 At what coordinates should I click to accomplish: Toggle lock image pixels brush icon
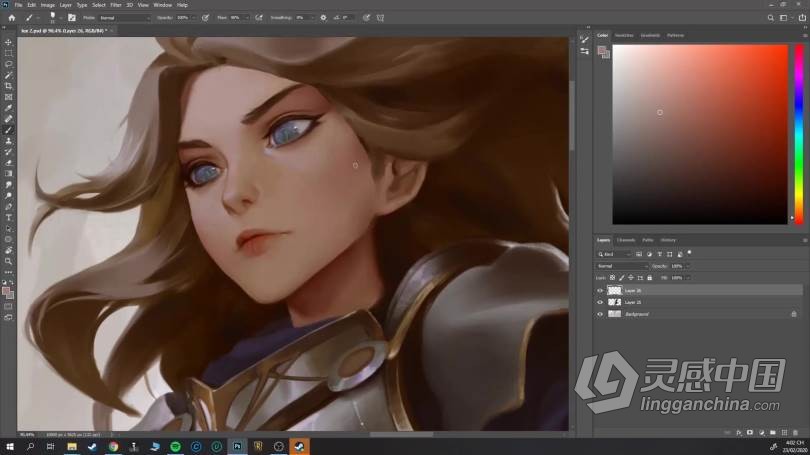click(622, 278)
